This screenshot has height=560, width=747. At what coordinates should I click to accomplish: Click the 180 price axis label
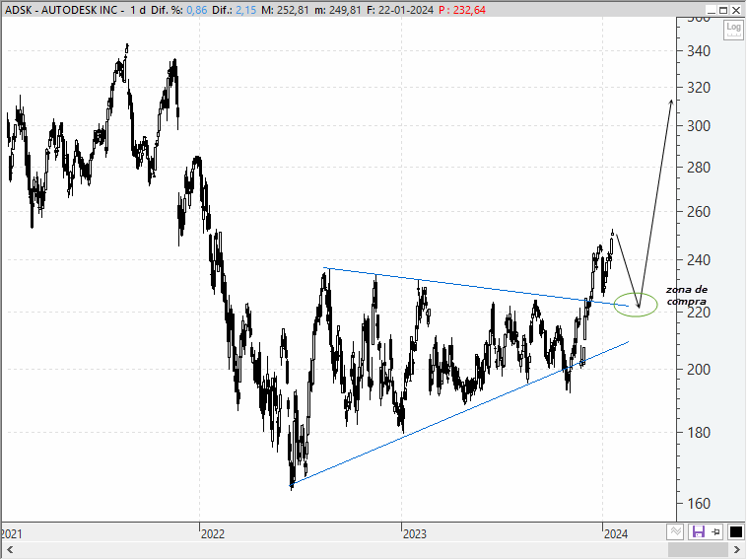[x=699, y=432]
